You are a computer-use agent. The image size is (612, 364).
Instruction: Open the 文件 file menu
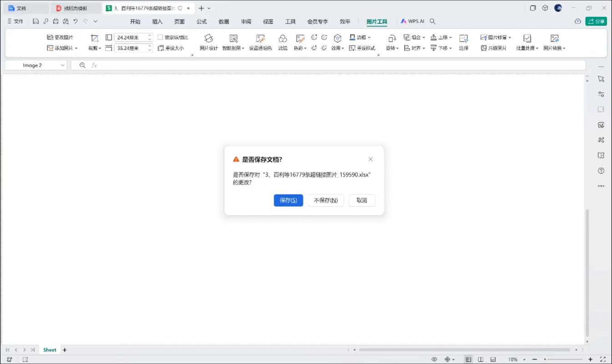click(15, 21)
